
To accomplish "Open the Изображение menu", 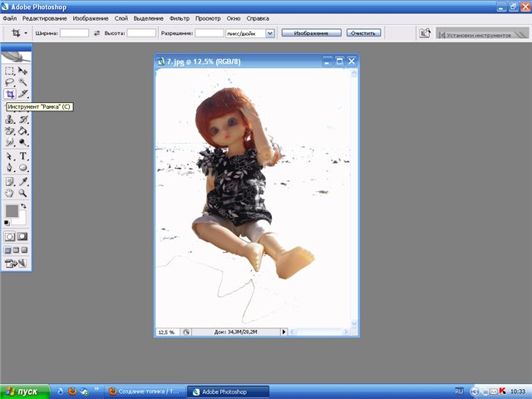I will [x=89, y=17].
